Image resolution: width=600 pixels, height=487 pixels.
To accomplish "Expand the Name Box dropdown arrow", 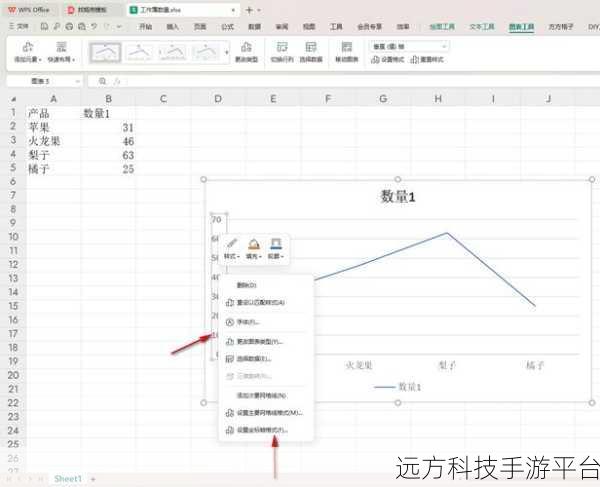I will tap(78, 81).
